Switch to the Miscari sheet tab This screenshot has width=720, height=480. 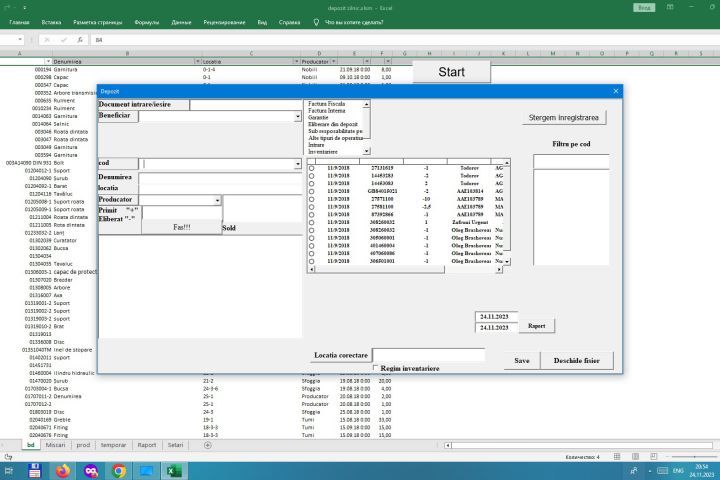[x=56, y=445]
